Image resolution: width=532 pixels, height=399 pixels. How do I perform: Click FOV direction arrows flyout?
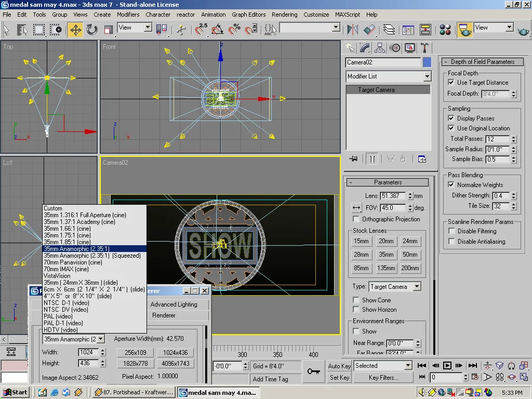356,208
